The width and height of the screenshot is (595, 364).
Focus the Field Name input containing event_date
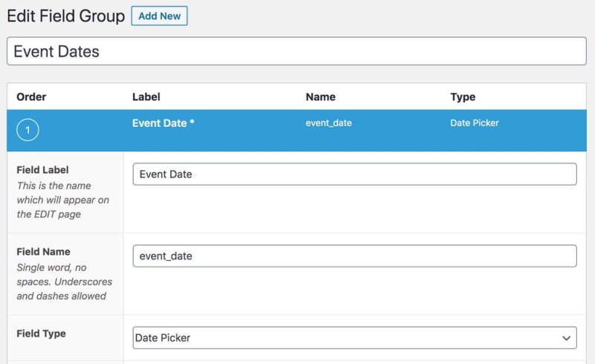pos(355,256)
